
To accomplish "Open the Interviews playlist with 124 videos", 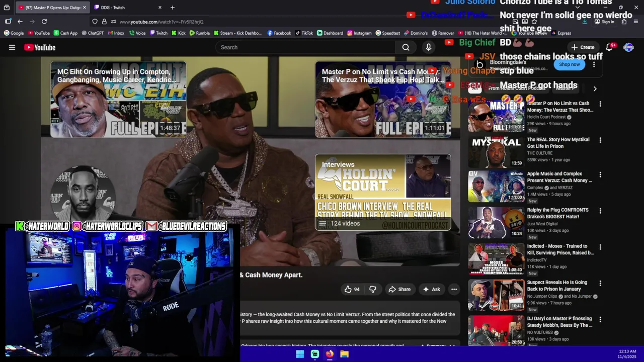I will coord(383,192).
